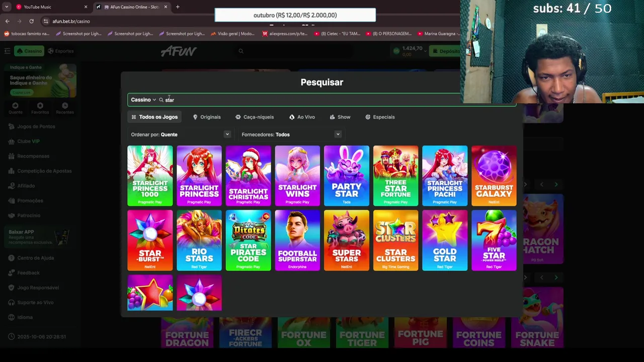Viewport: 644px width, 362px height.
Task: Switch to the Especiais tab
Action: pos(380,117)
